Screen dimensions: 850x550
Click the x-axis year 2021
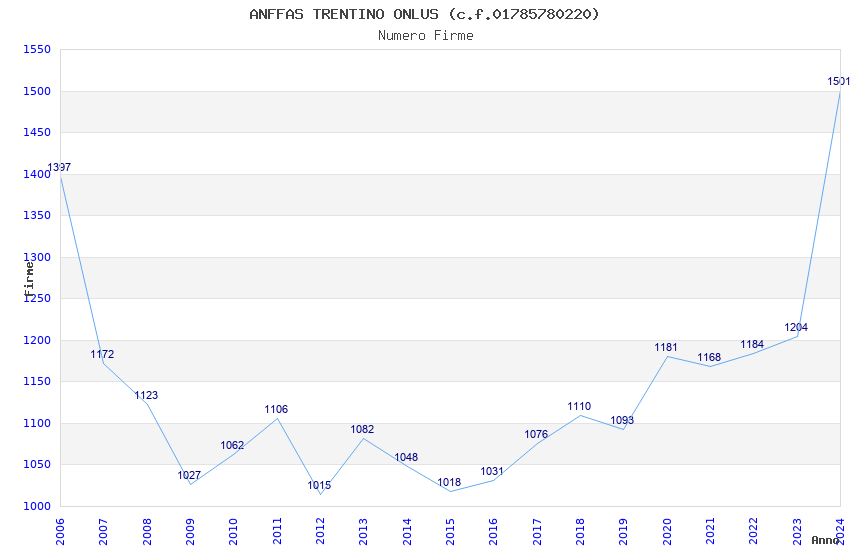coord(711,532)
